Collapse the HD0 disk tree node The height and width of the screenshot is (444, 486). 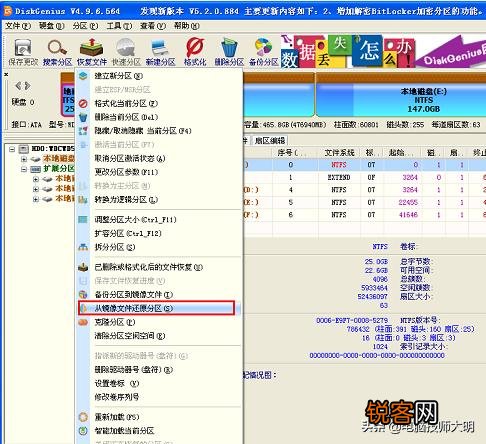[x=12, y=149]
